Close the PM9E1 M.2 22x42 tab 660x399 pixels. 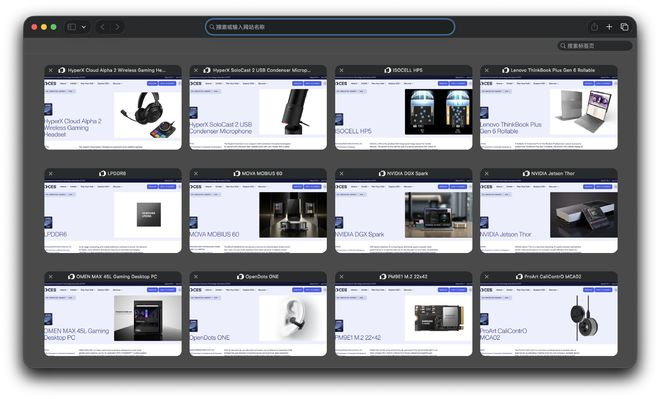coord(341,277)
